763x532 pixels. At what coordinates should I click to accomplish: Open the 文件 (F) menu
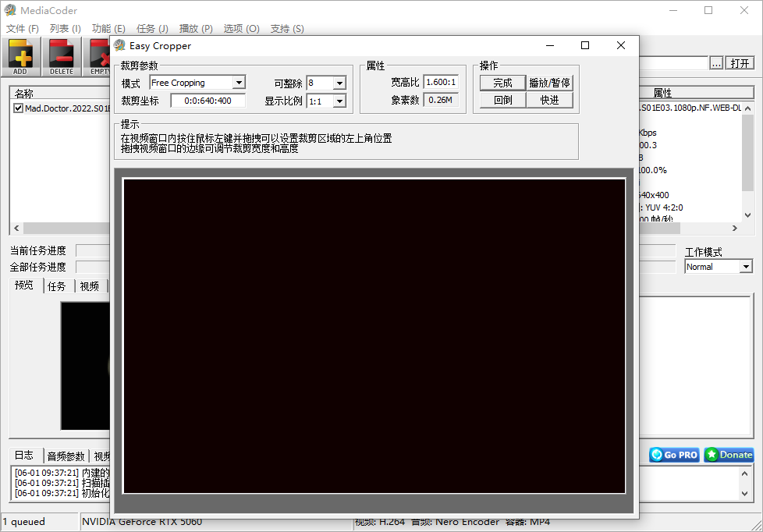(23, 29)
